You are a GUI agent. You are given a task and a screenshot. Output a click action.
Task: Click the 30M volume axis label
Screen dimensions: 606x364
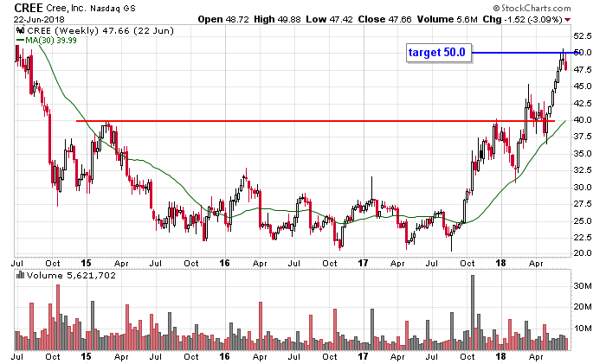583,285
